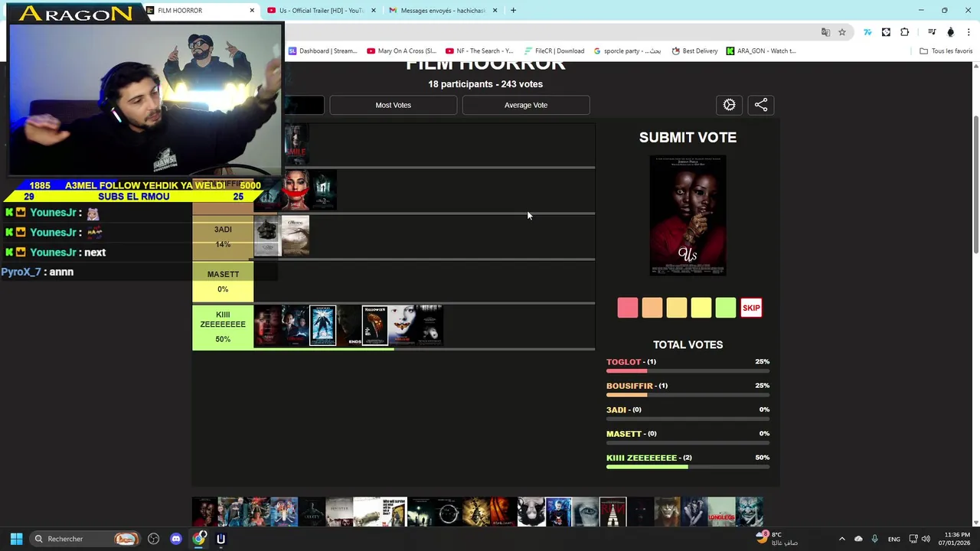The image size is (980, 551).
Task: Vote with the light orange 3ADI swatch
Action: pos(677,308)
